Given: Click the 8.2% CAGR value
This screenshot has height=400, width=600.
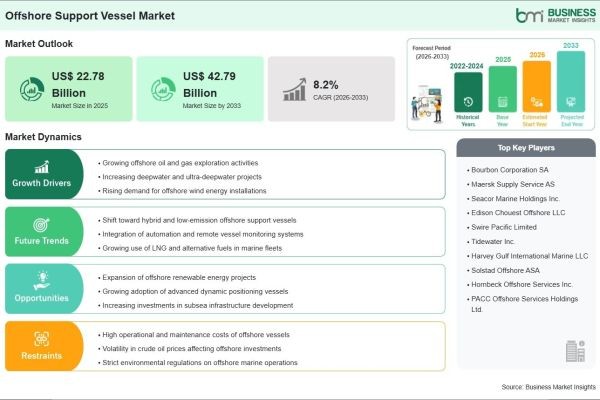Looking at the screenshot, I should pyautogui.click(x=326, y=85).
